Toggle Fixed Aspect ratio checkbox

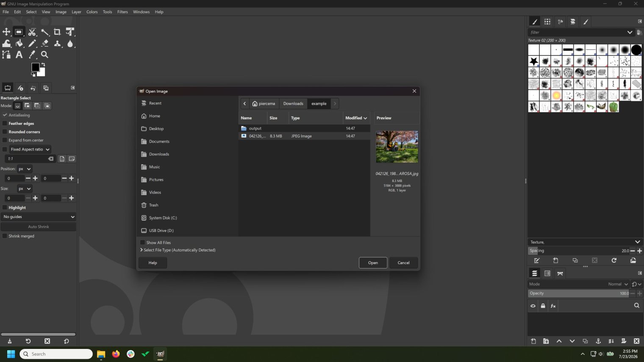point(5,149)
